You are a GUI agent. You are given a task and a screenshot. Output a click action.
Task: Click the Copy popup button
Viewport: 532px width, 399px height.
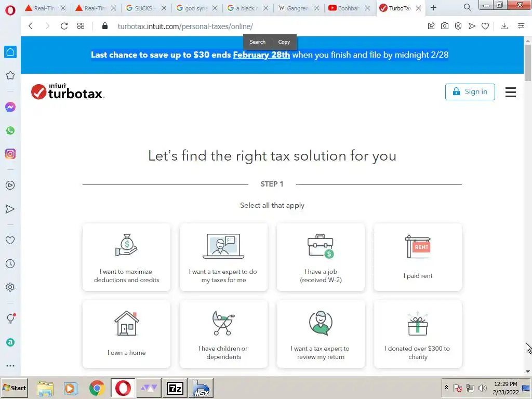(284, 42)
